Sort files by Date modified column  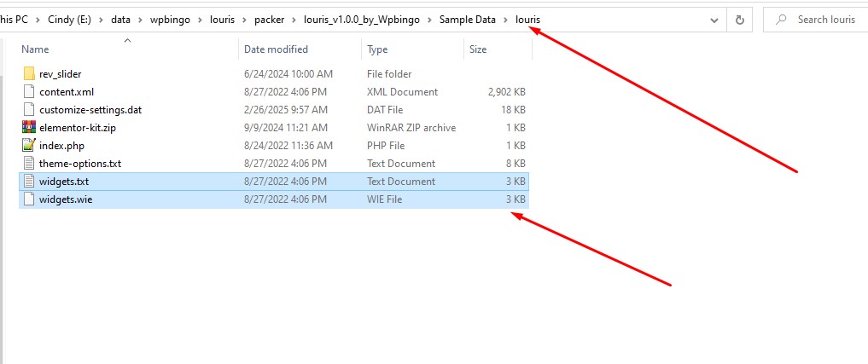tap(276, 49)
